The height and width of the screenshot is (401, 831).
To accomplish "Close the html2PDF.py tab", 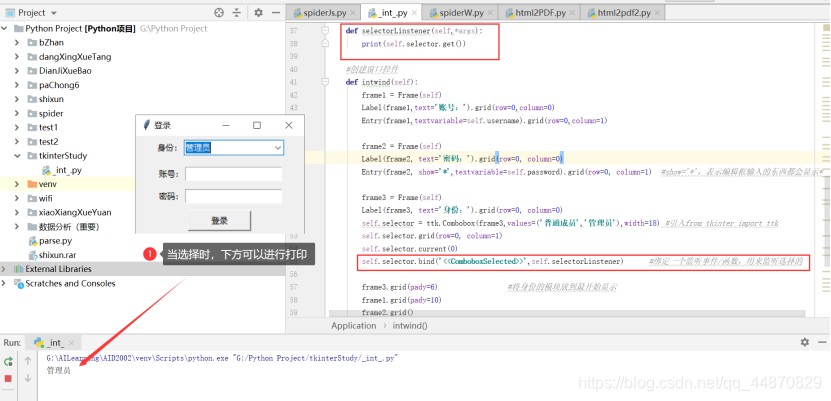I will (571, 13).
